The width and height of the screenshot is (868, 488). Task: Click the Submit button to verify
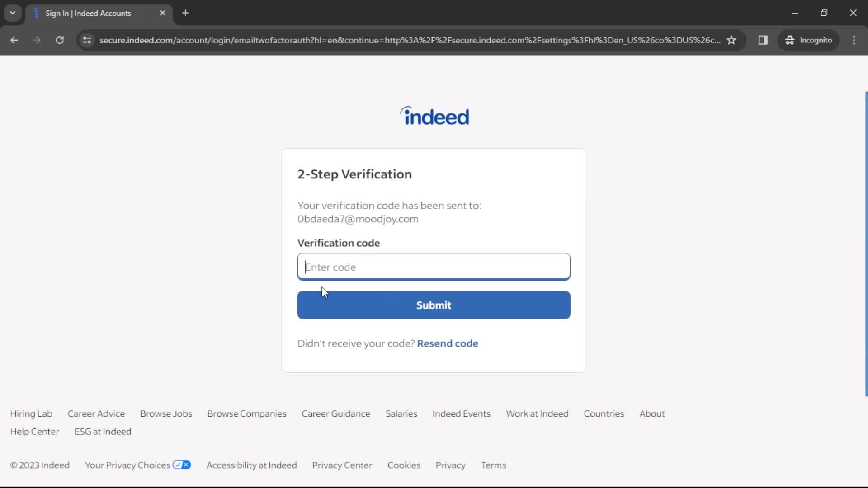click(434, 305)
